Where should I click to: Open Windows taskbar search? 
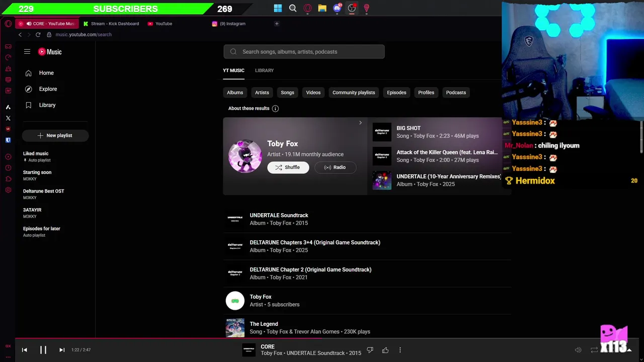point(293,8)
